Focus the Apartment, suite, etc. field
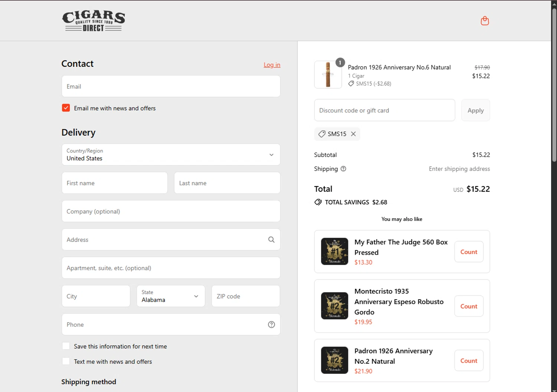This screenshot has height=392, width=557. click(x=171, y=268)
